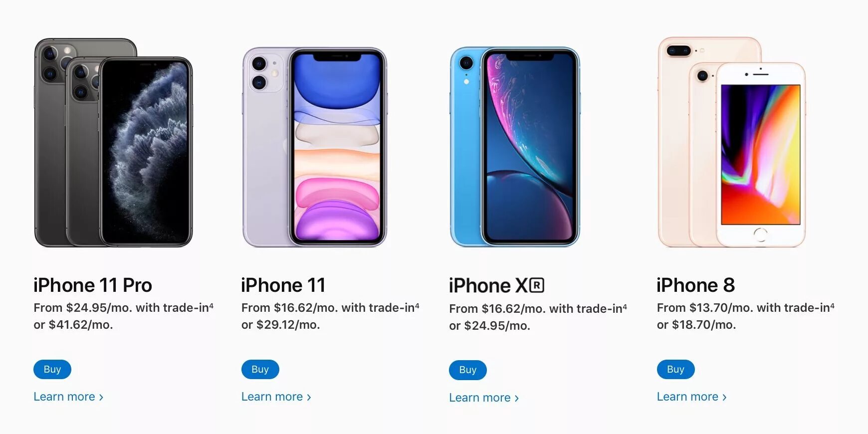The height and width of the screenshot is (434, 868).
Task: Click Buy button under iPhone 11 Pro
Action: coord(52,369)
